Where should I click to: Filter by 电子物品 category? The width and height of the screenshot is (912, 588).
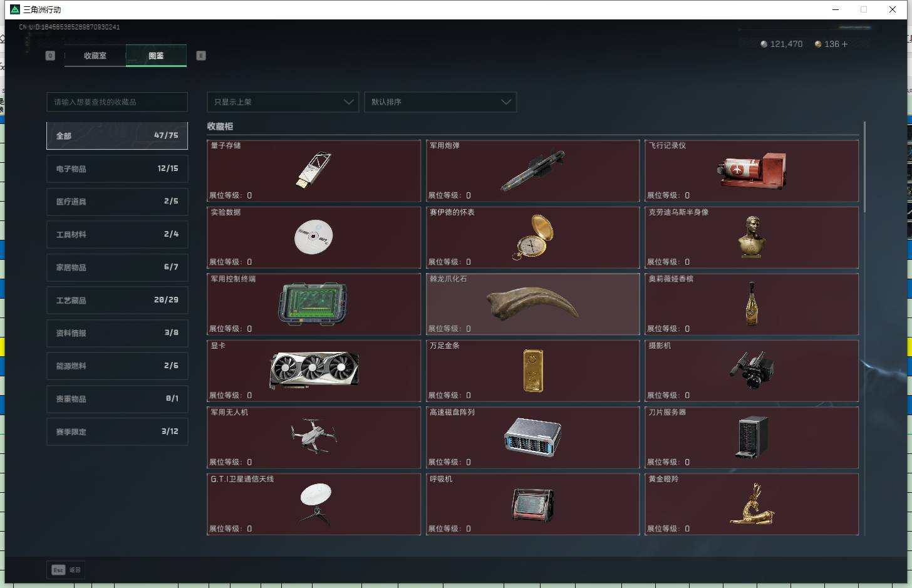117,168
